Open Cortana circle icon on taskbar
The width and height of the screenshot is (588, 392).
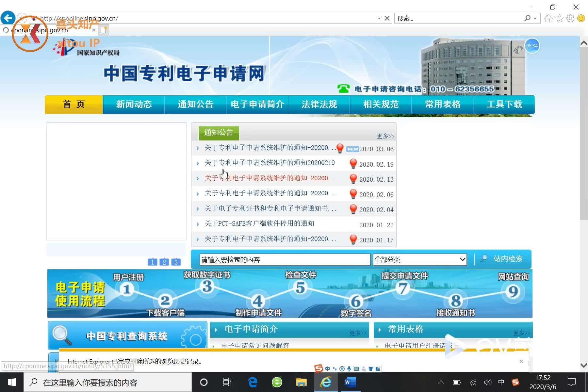[x=204, y=382]
